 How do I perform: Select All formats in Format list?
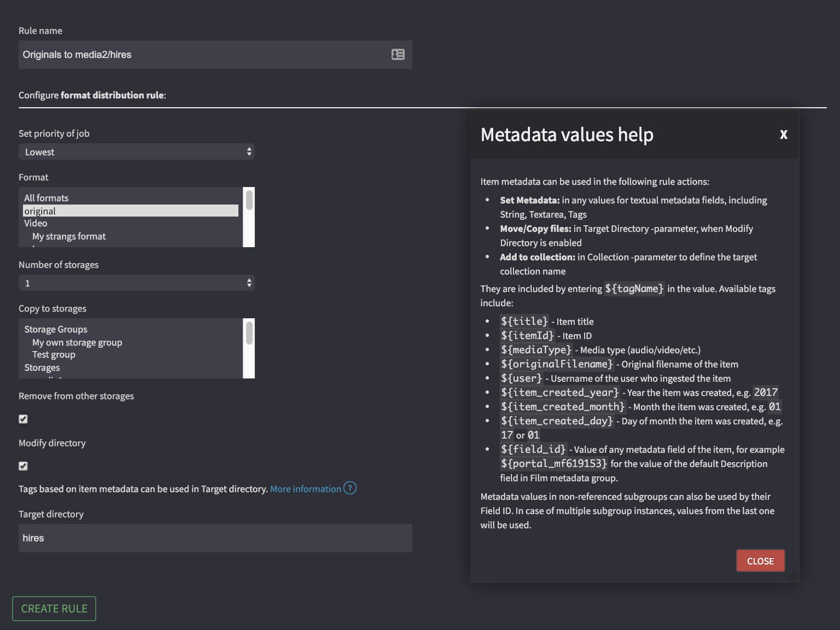[131, 198]
